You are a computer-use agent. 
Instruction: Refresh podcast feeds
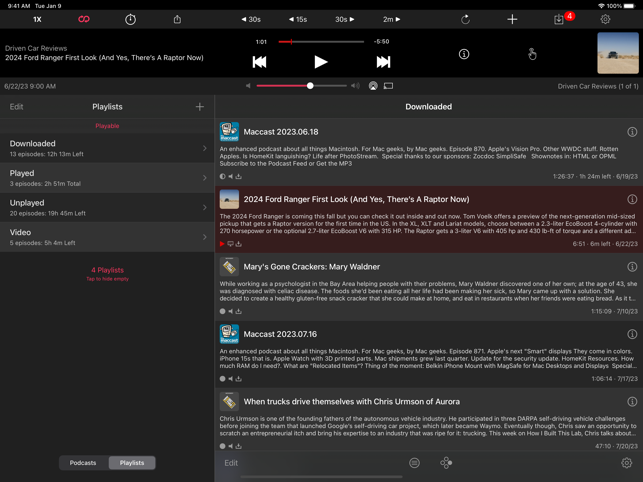(465, 19)
